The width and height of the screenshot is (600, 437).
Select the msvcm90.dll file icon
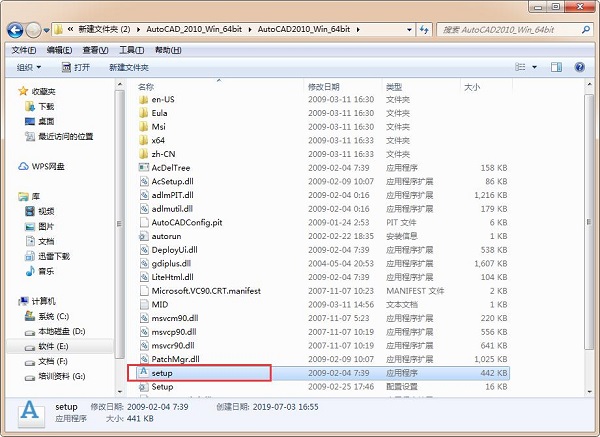click(x=143, y=318)
